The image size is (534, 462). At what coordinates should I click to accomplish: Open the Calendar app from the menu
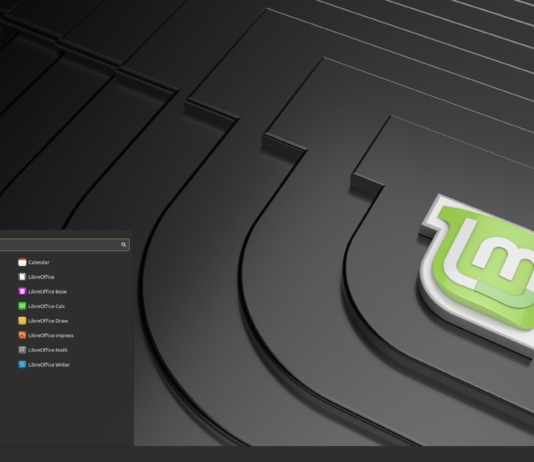(x=34, y=262)
